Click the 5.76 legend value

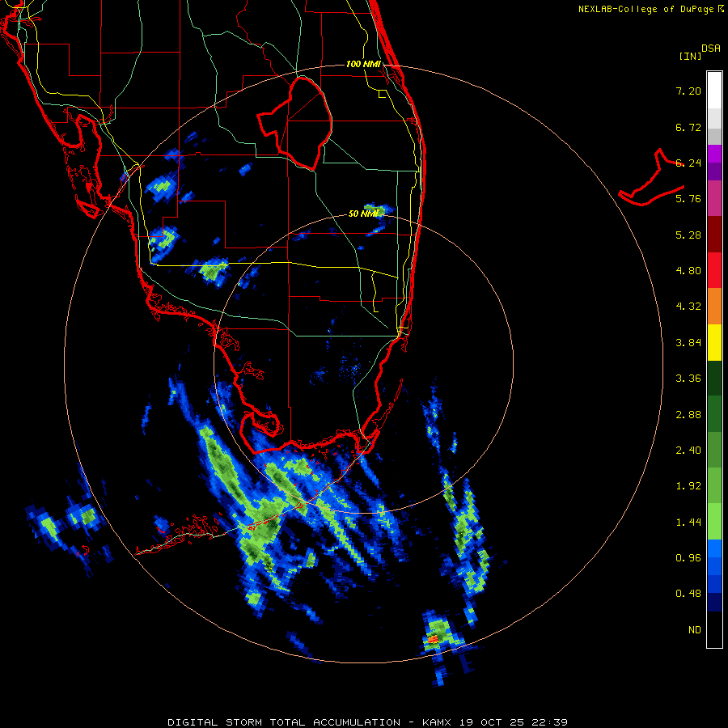click(x=688, y=199)
